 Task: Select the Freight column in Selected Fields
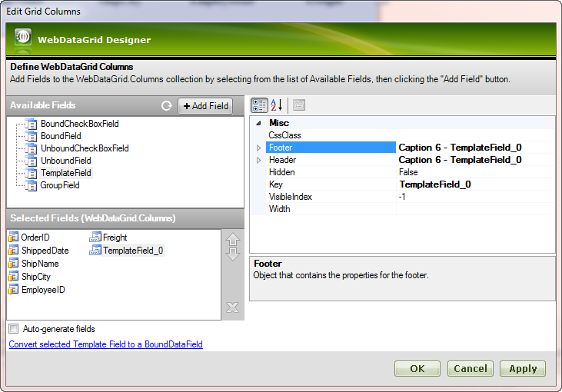click(115, 238)
